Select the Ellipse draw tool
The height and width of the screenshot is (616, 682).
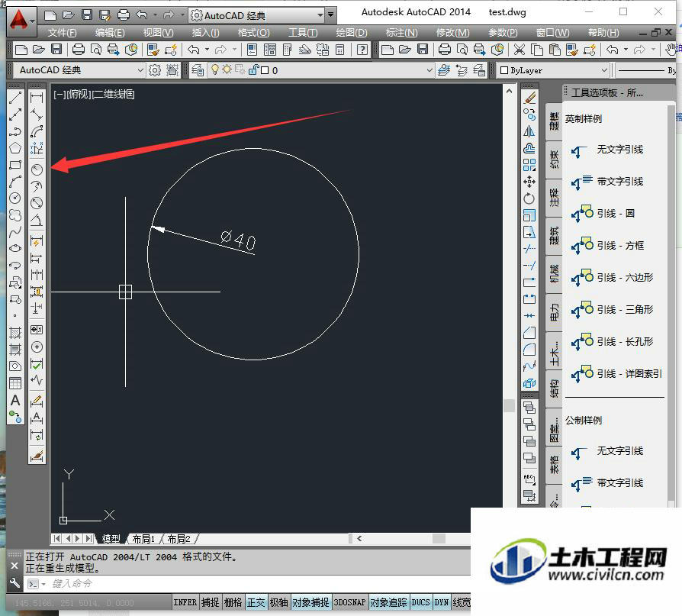point(15,248)
